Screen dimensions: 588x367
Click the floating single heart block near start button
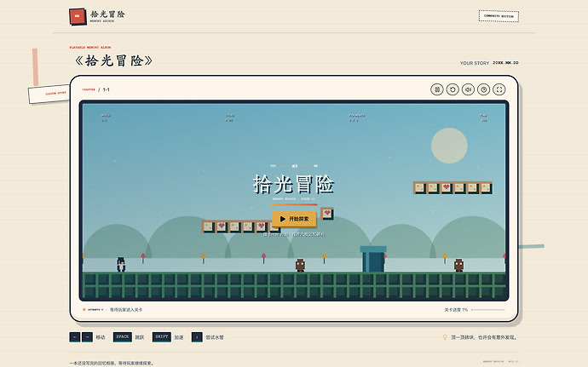coord(327,213)
